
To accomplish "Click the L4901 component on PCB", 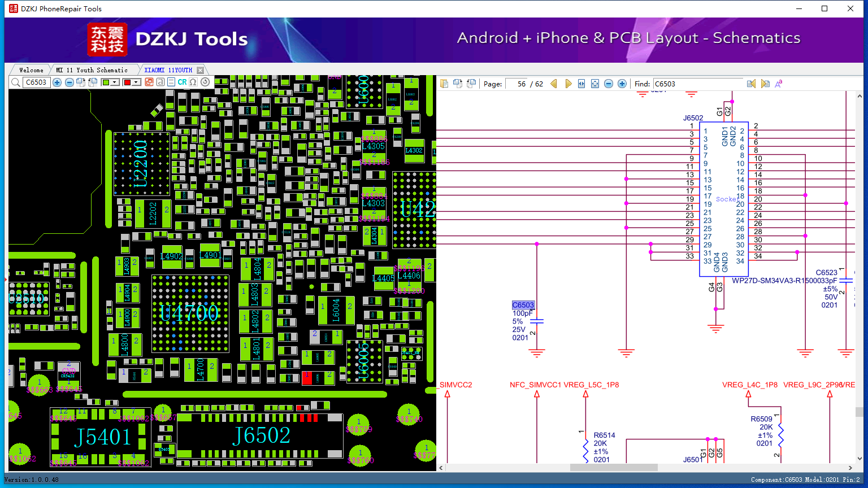I will click(210, 255).
